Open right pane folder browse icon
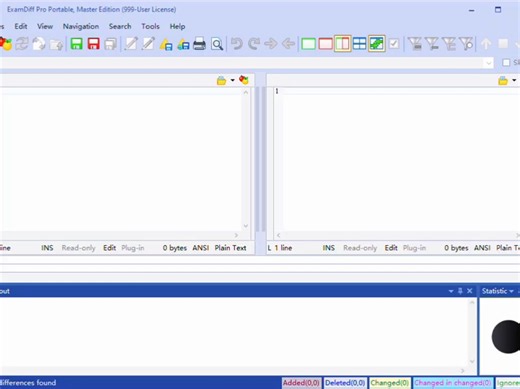The height and width of the screenshot is (389, 520). click(503, 80)
